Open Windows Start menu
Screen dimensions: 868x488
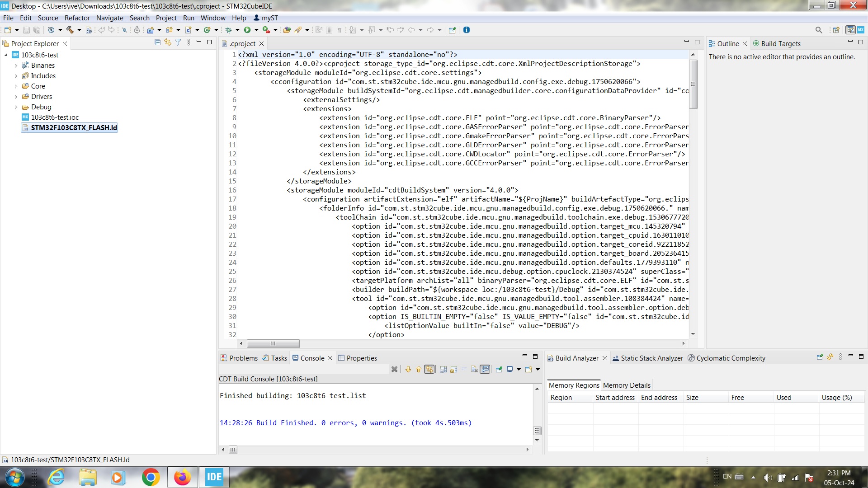pyautogui.click(x=14, y=477)
